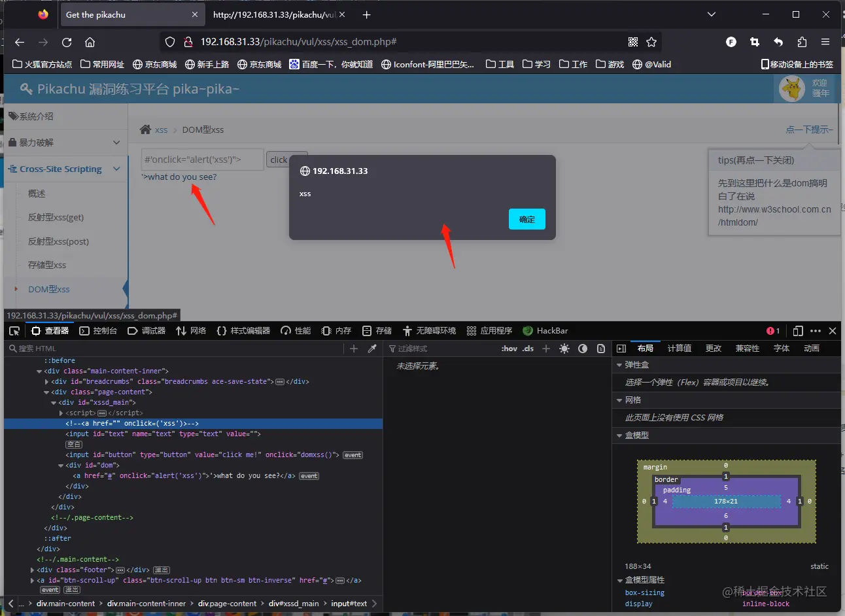Toggle the .cls class panel
This screenshot has width=845, height=616.
pos(528,349)
